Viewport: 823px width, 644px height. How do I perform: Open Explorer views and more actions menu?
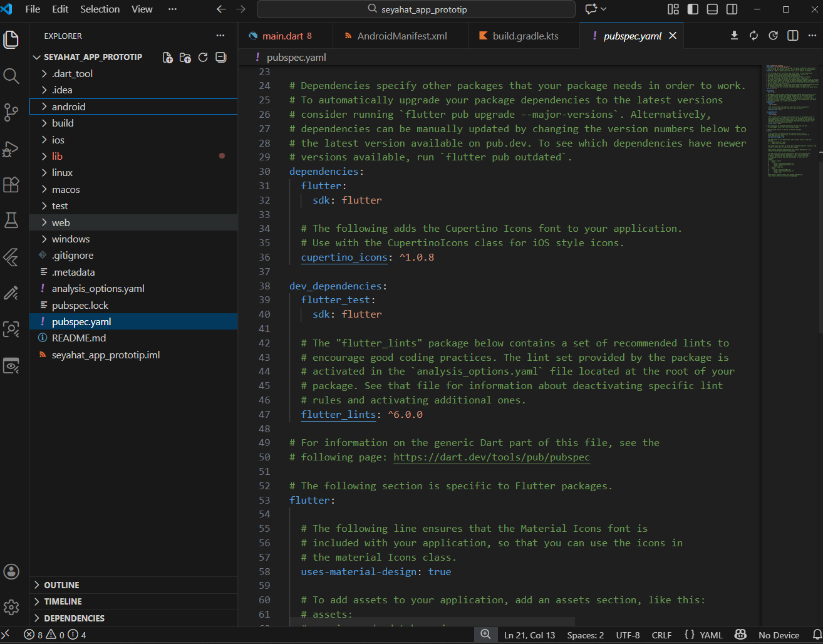[x=220, y=36]
